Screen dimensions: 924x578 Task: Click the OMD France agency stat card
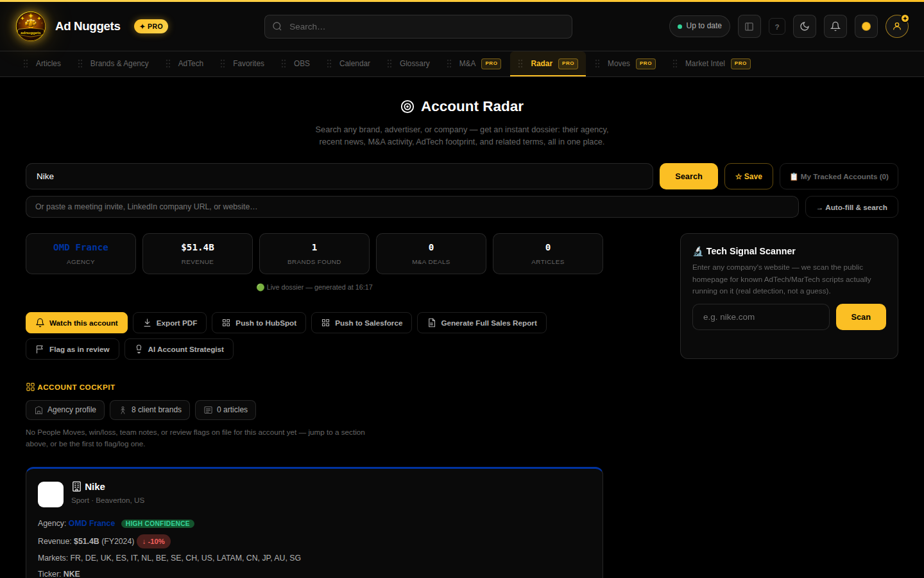tap(81, 254)
